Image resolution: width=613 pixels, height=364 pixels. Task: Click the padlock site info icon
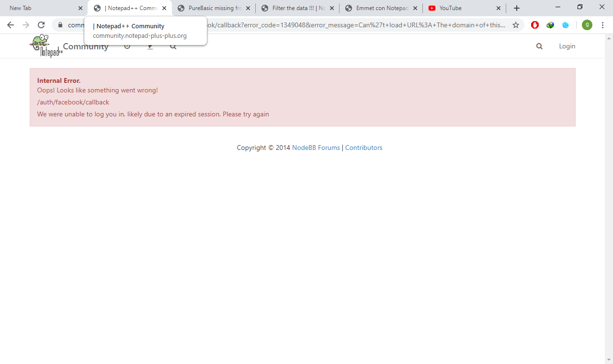60,25
